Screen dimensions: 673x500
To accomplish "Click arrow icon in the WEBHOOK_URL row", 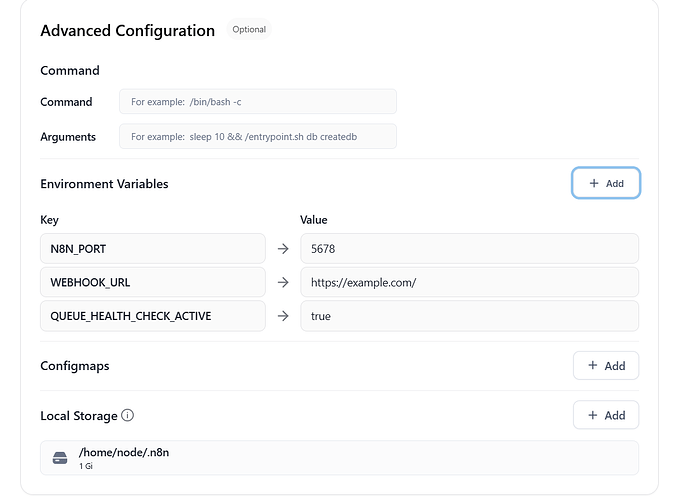I will [x=283, y=282].
